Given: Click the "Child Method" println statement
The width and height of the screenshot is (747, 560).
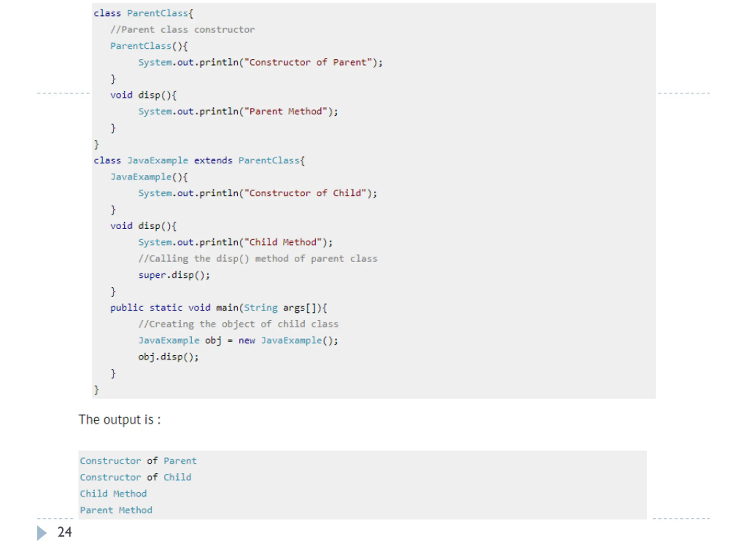Looking at the screenshot, I should (235, 242).
